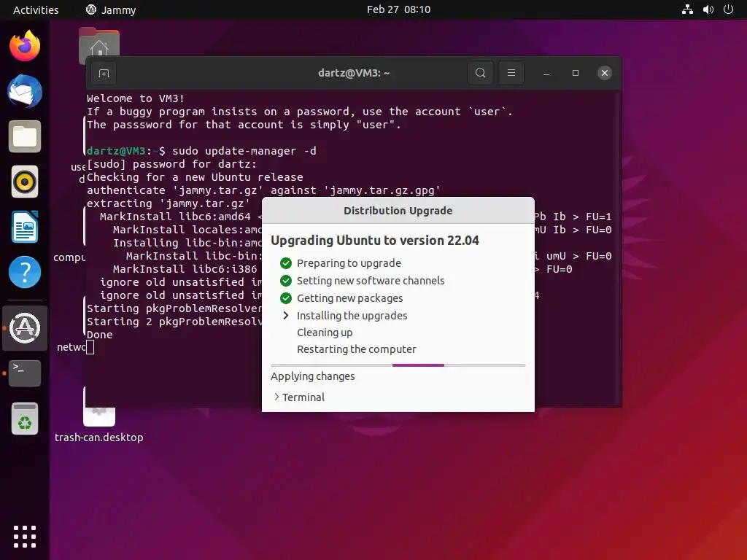The width and height of the screenshot is (747, 560).
Task: Click the Checking for a new Ubuntu release line
Action: (x=195, y=177)
